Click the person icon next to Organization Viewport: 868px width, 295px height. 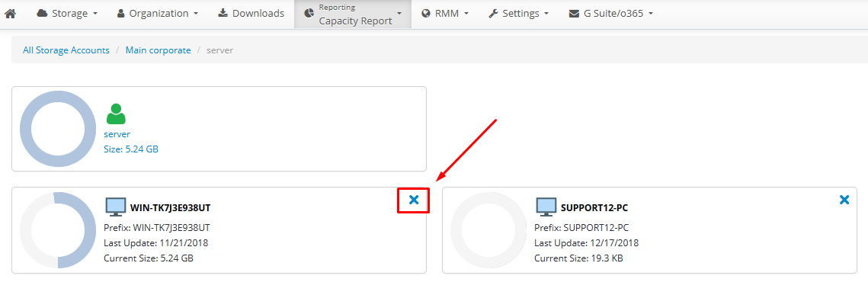(x=121, y=13)
